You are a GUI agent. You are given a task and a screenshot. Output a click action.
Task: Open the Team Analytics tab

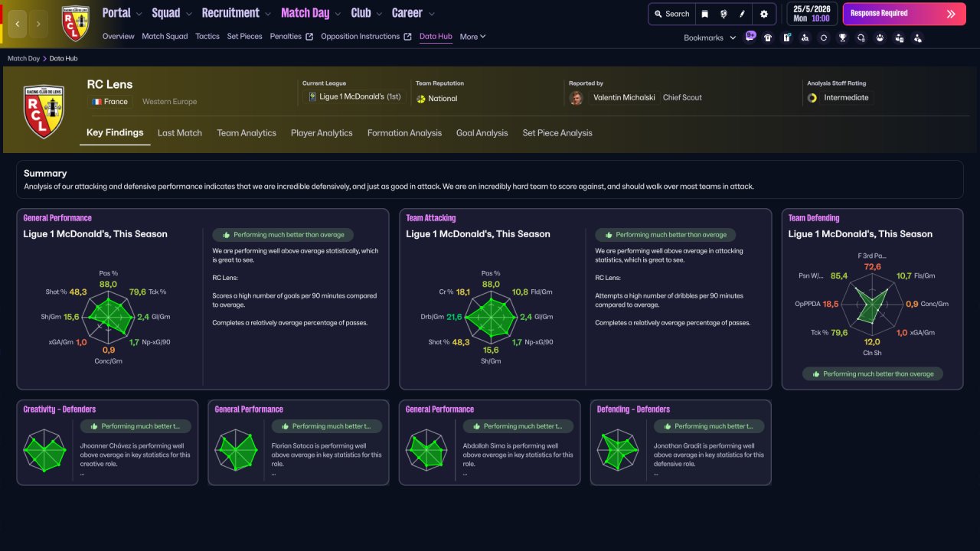point(247,133)
